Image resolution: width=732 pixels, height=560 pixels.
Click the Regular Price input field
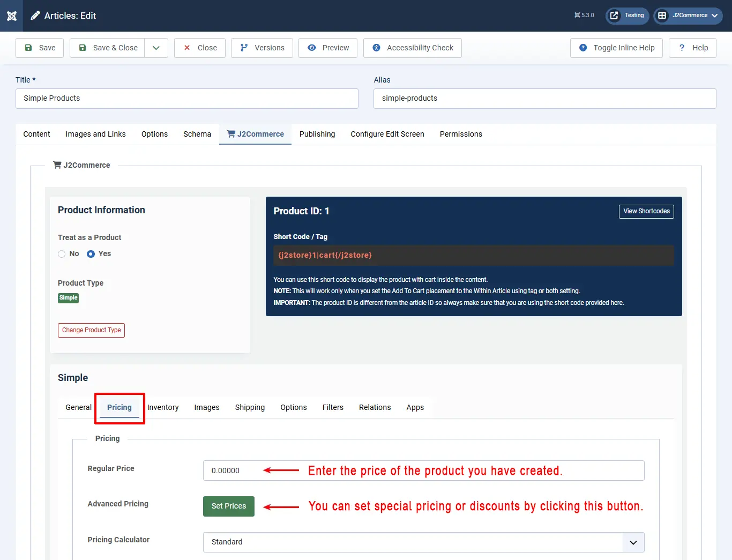coord(423,471)
